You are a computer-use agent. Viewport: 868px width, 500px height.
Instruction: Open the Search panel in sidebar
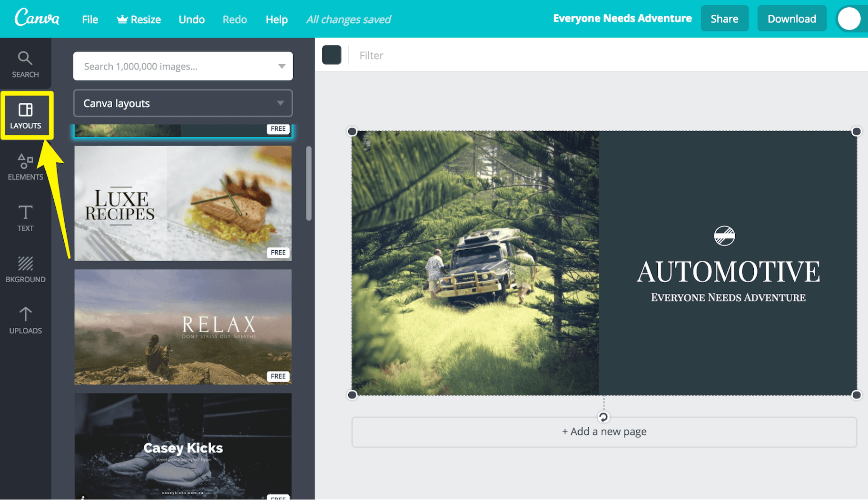point(25,64)
